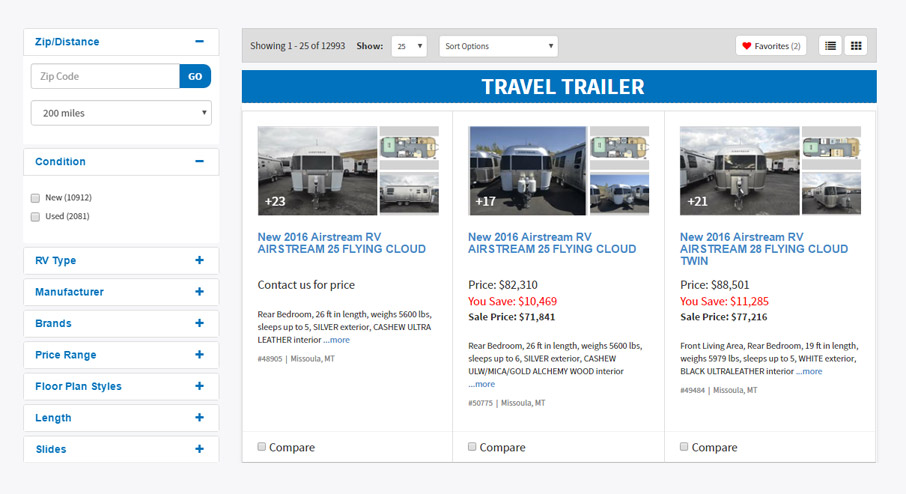This screenshot has width=906, height=494.
Task: Click 'Sale Price: $77,216' text
Action: click(x=723, y=317)
